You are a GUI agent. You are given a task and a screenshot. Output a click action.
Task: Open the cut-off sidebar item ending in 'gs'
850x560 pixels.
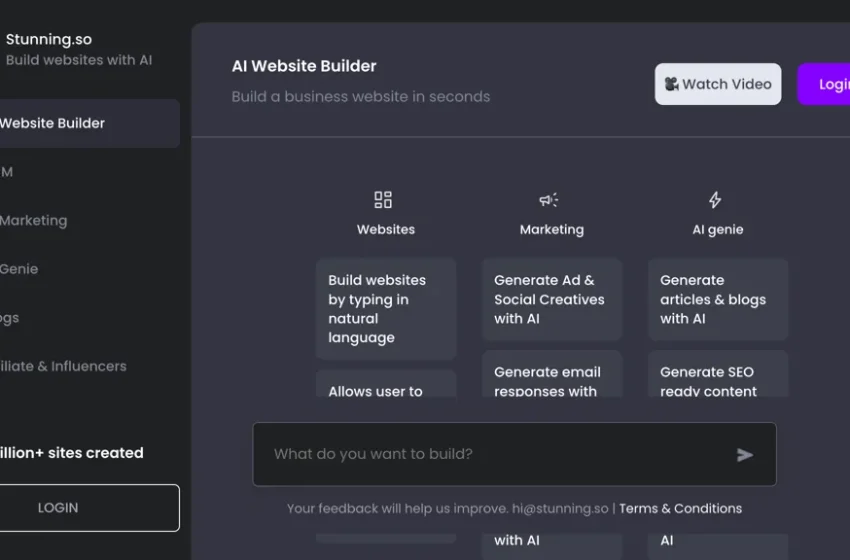click(9, 318)
